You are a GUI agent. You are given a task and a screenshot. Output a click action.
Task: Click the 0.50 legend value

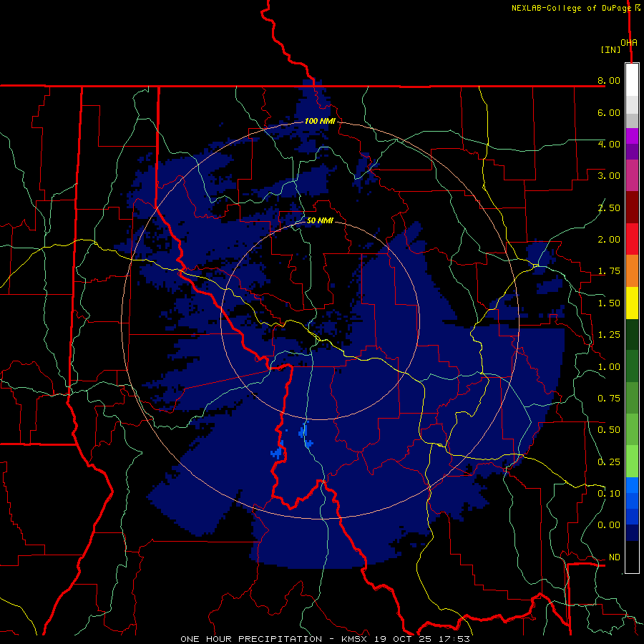[x=609, y=430]
